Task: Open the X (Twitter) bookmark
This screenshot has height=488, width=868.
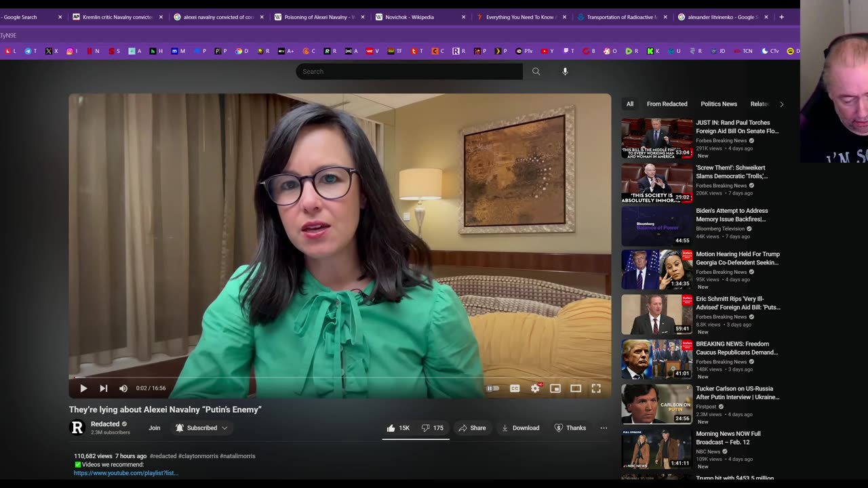Action: [x=52, y=51]
